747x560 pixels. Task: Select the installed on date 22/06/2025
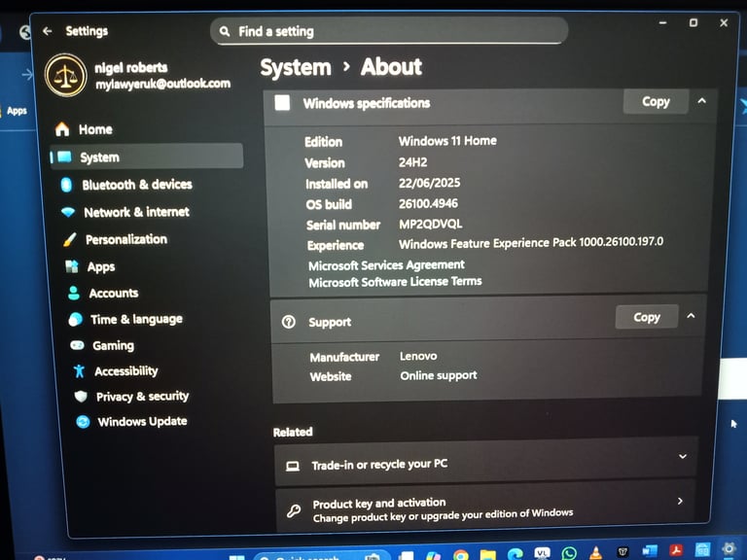tap(429, 183)
